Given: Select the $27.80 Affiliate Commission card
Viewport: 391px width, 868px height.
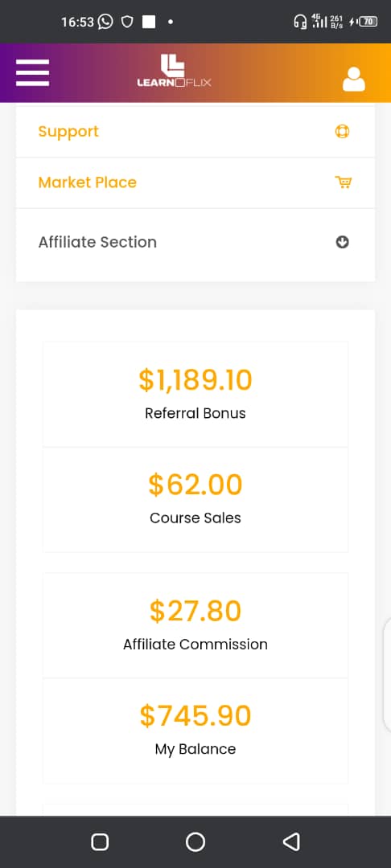Looking at the screenshot, I should (x=195, y=625).
